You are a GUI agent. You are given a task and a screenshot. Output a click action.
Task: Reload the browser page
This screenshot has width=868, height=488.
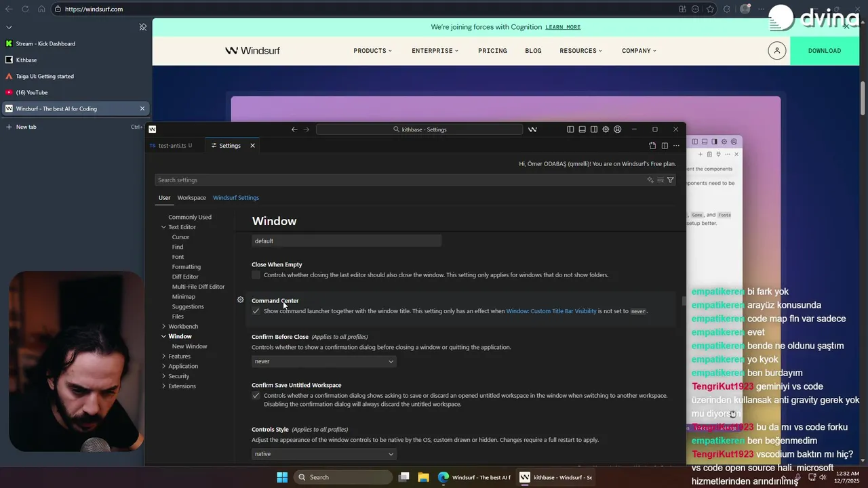[x=25, y=9]
